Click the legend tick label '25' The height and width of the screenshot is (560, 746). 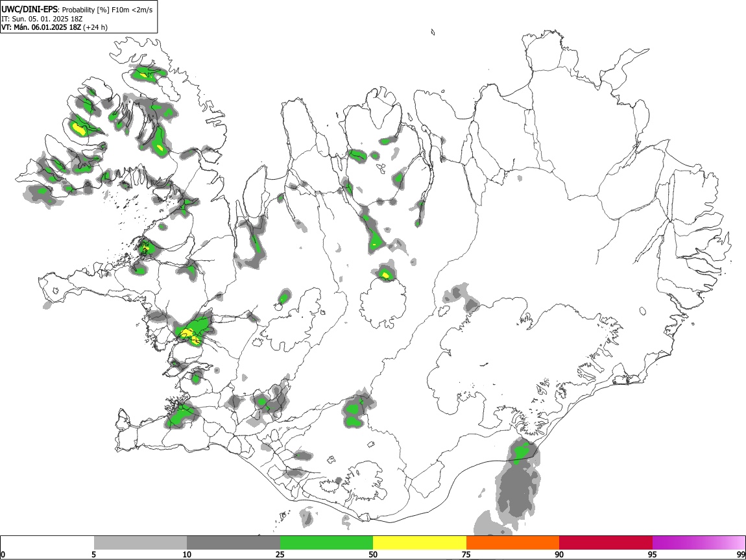280,554
